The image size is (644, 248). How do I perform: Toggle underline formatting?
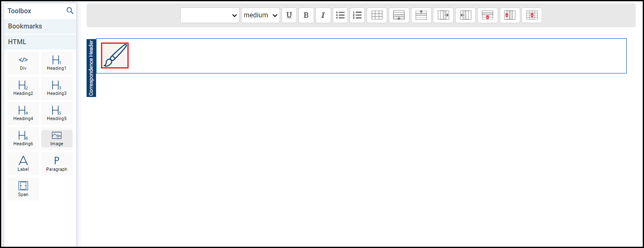pos(289,15)
